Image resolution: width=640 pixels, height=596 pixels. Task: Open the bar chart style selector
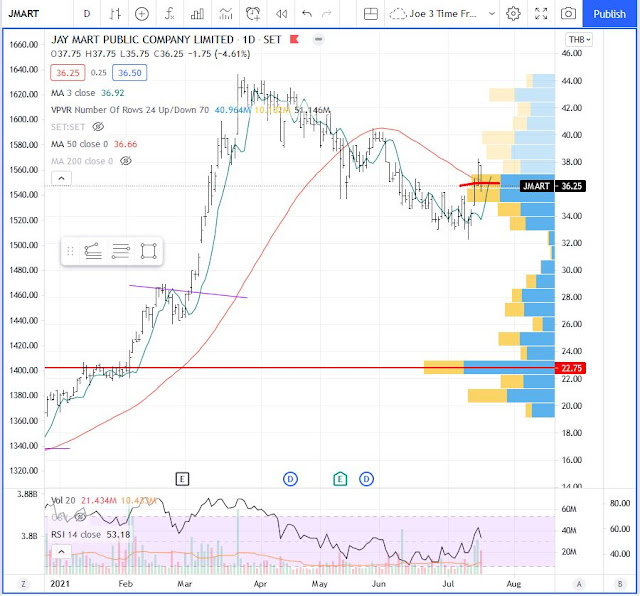pyautogui.click(x=115, y=14)
